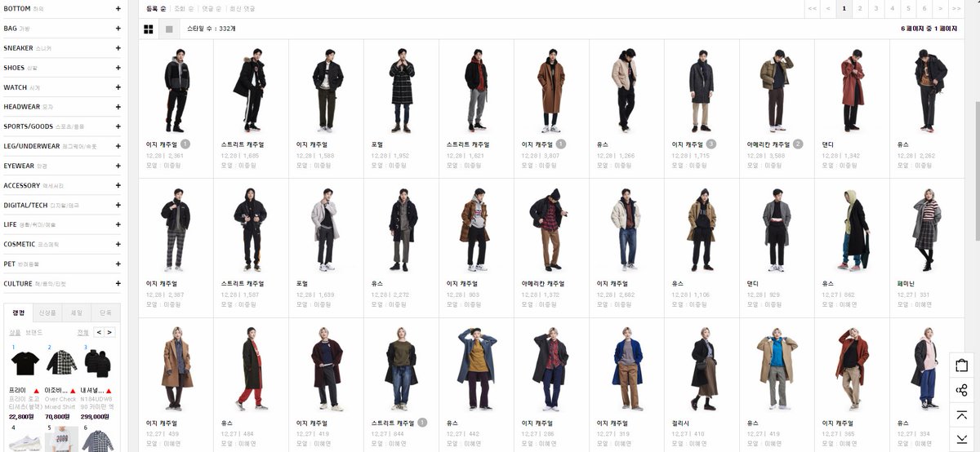The width and height of the screenshot is (980, 452).
Task: Switch to grid view icon
Action: click(149, 29)
